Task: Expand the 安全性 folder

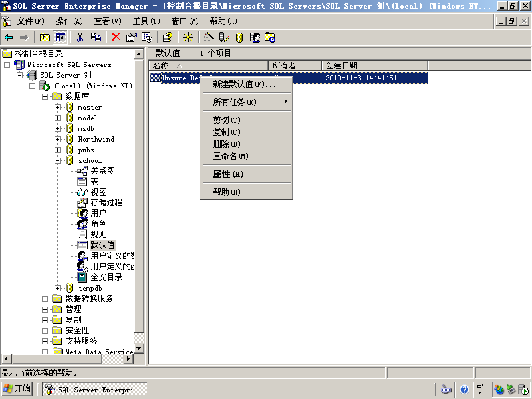Action: pos(45,331)
